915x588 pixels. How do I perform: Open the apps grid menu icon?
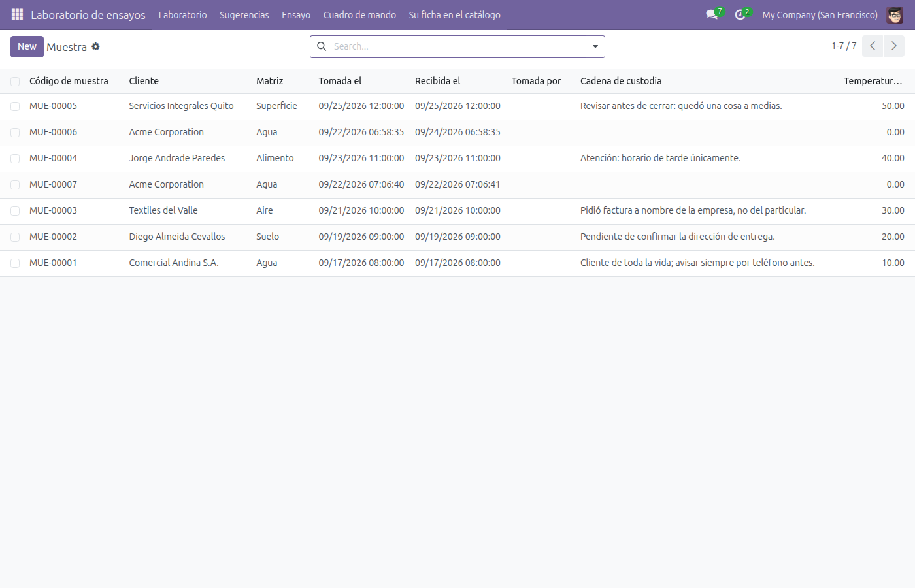pyautogui.click(x=17, y=14)
